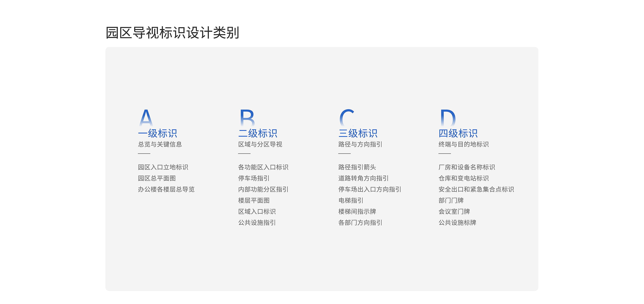Click the 园区入口立地标识 list item
The height and width of the screenshot is (304, 644).
tap(163, 167)
